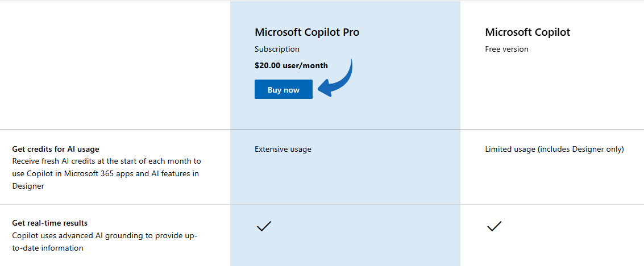644x266 pixels.
Task: Click the $20.00 user/month price
Action: (x=291, y=65)
